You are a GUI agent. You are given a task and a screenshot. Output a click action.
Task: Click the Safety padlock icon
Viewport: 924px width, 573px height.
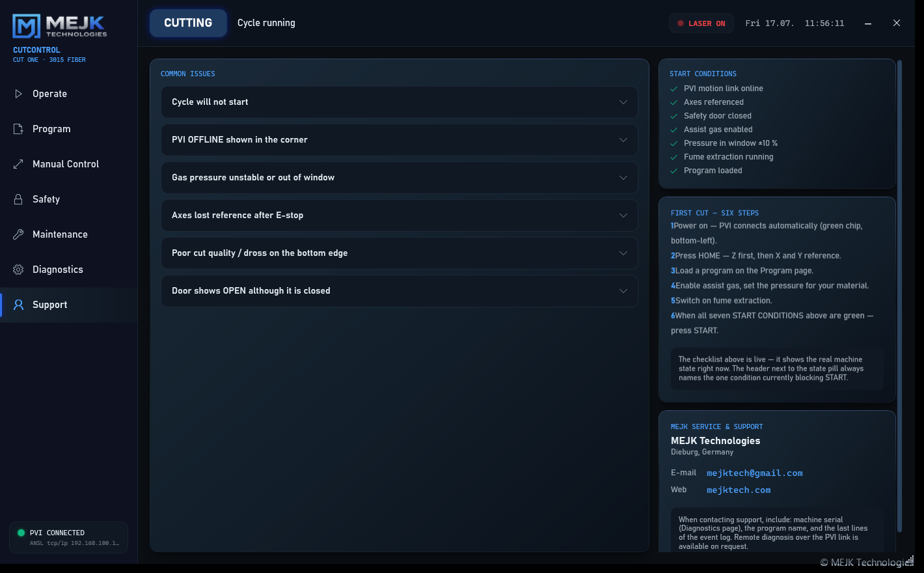(x=18, y=199)
